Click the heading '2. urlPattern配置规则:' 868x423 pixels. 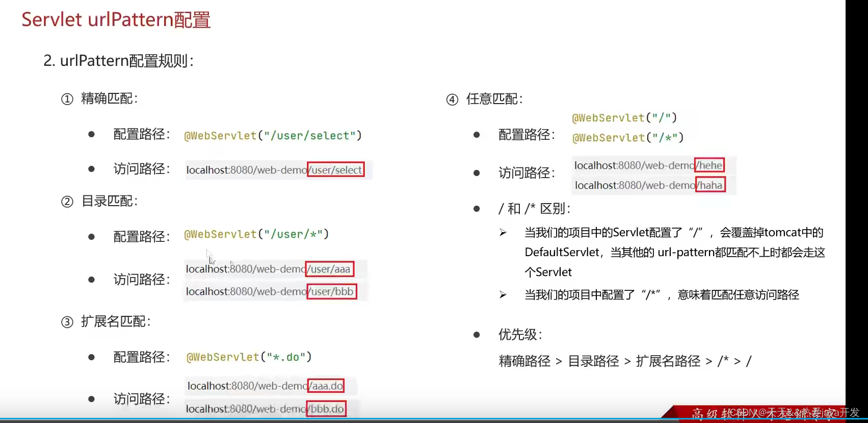(x=118, y=61)
